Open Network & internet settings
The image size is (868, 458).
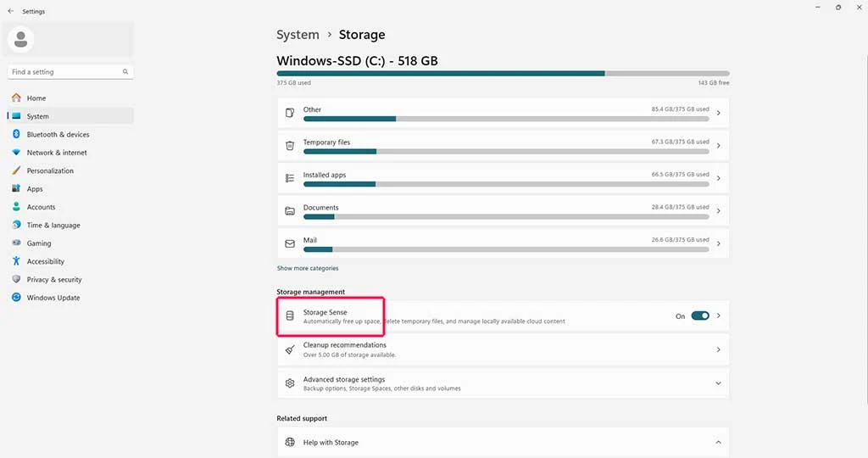pyautogui.click(x=57, y=153)
